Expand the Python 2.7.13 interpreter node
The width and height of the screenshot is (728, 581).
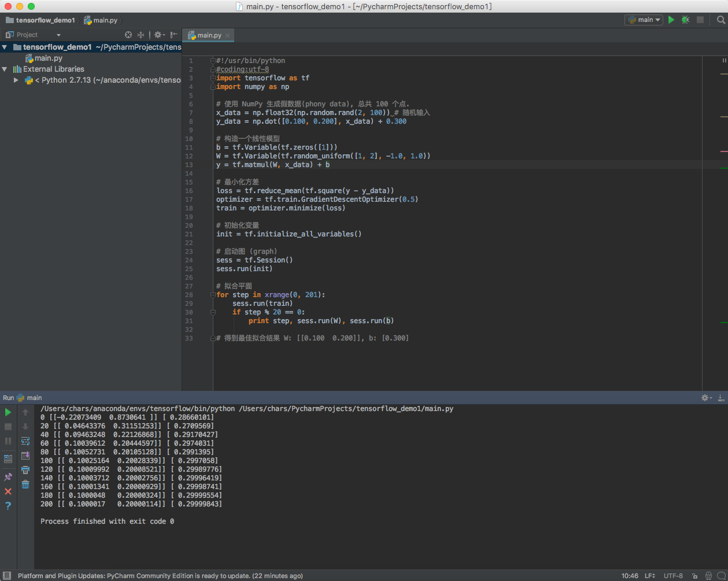coord(16,80)
